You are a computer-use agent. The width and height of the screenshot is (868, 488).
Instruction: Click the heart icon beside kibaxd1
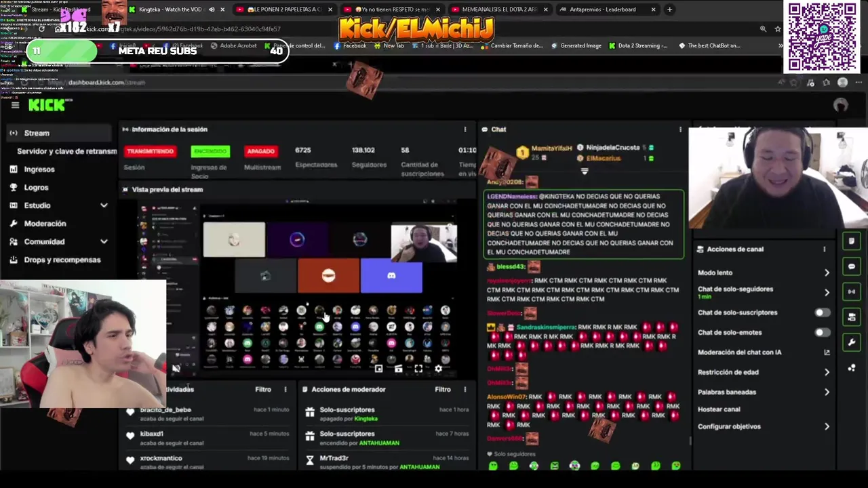pos(130,436)
